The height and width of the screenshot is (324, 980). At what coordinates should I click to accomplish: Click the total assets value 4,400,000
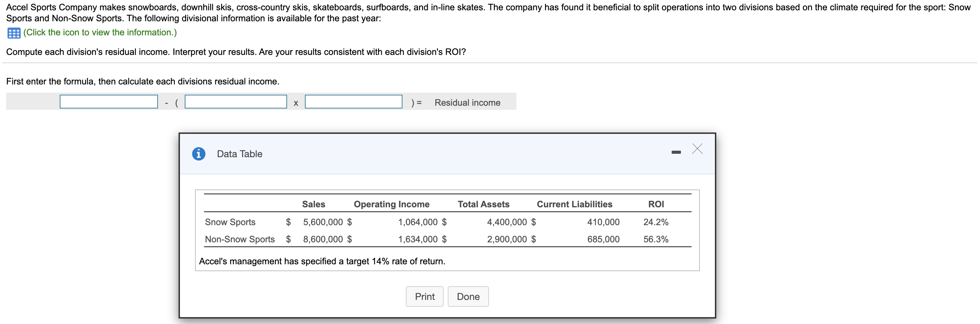coord(507,222)
